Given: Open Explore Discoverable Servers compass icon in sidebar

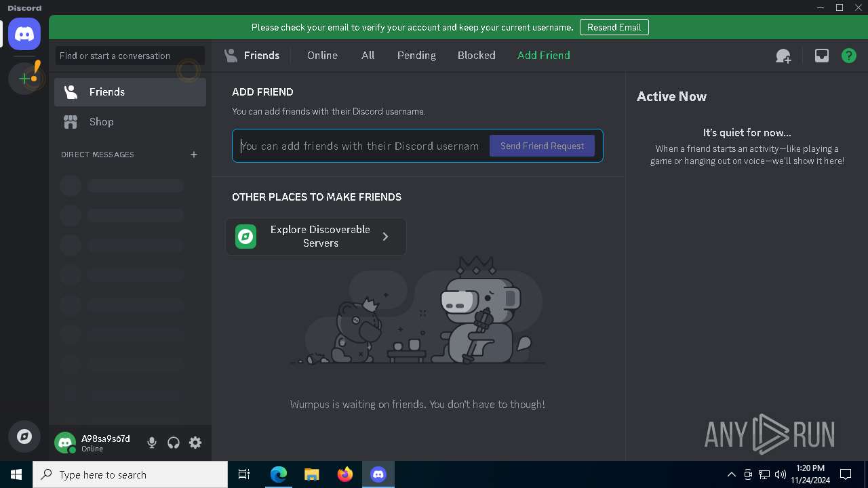Looking at the screenshot, I should point(24,436).
